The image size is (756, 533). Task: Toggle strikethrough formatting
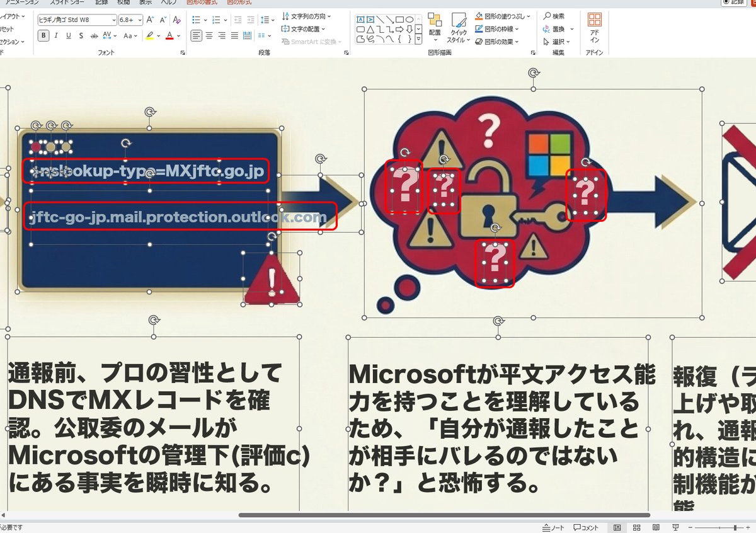pos(94,35)
